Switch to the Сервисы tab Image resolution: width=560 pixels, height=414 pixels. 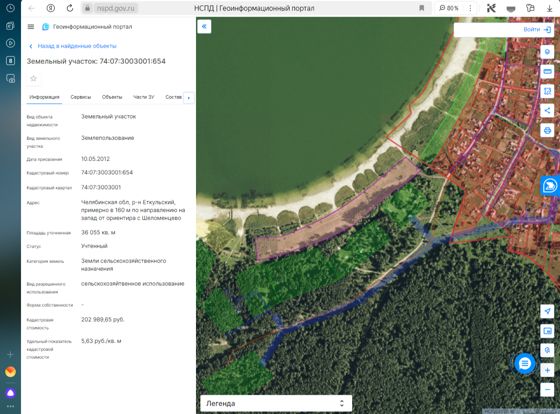click(81, 97)
